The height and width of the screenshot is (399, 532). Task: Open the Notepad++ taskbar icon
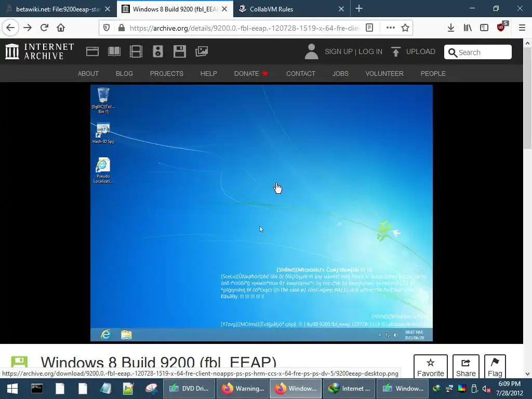[x=128, y=389]
